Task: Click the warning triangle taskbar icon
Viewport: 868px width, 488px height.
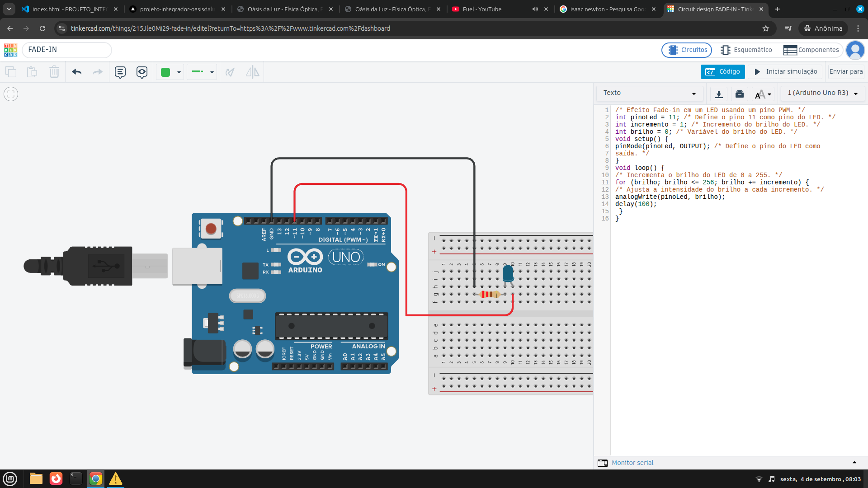Action: point(116,479)
